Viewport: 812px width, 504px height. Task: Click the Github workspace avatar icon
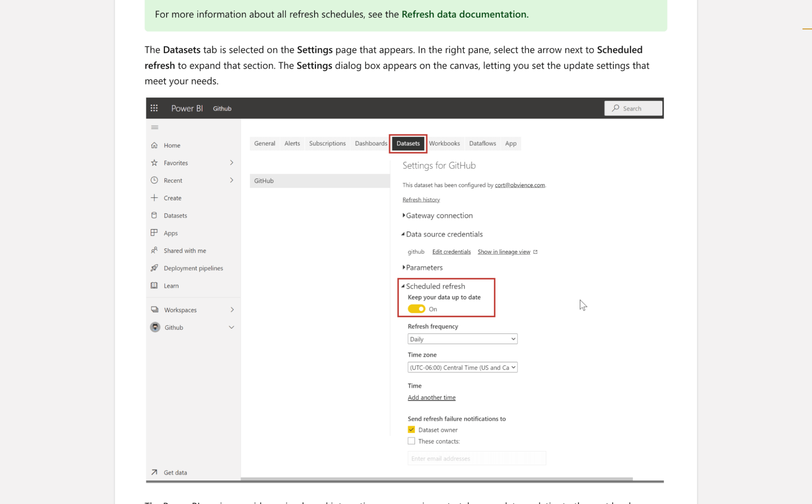(155, 327)
